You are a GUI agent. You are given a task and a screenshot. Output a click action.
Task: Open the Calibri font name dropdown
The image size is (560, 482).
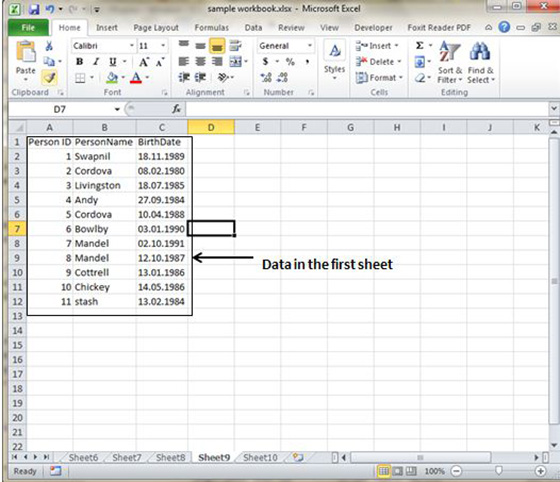pyautogui.click(x=132, y=46)
